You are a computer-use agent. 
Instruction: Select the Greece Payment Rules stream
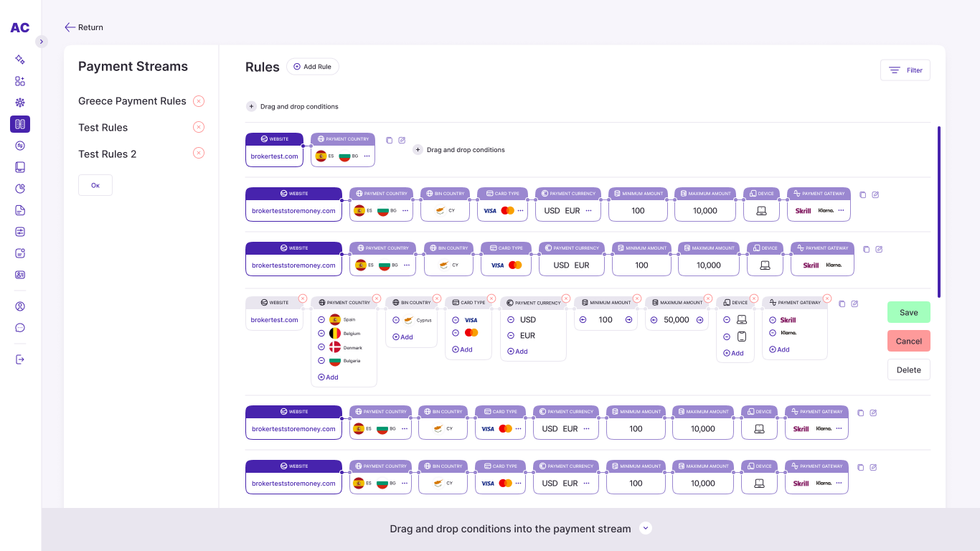[x=132, y=101]
